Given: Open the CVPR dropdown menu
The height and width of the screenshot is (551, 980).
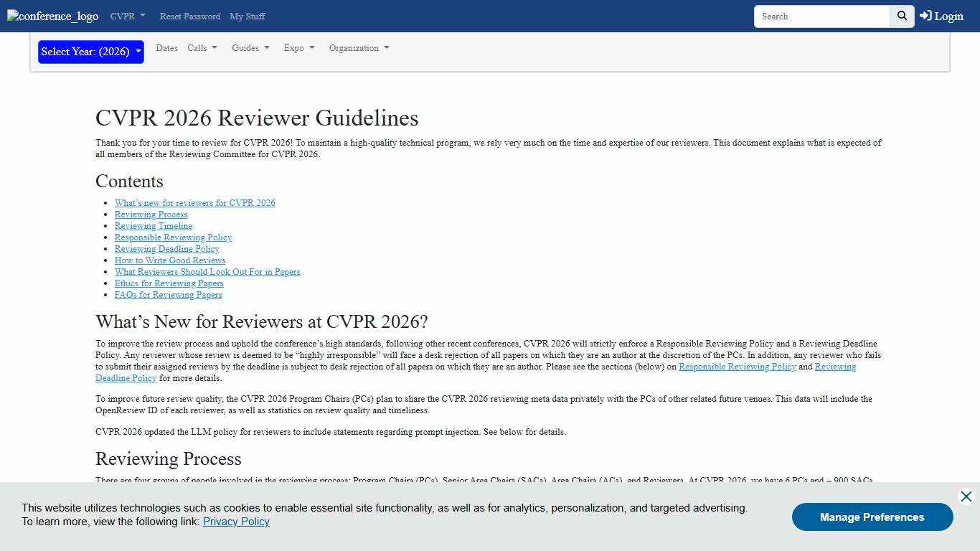Looking at the screenshot, I should click(127, 16).
